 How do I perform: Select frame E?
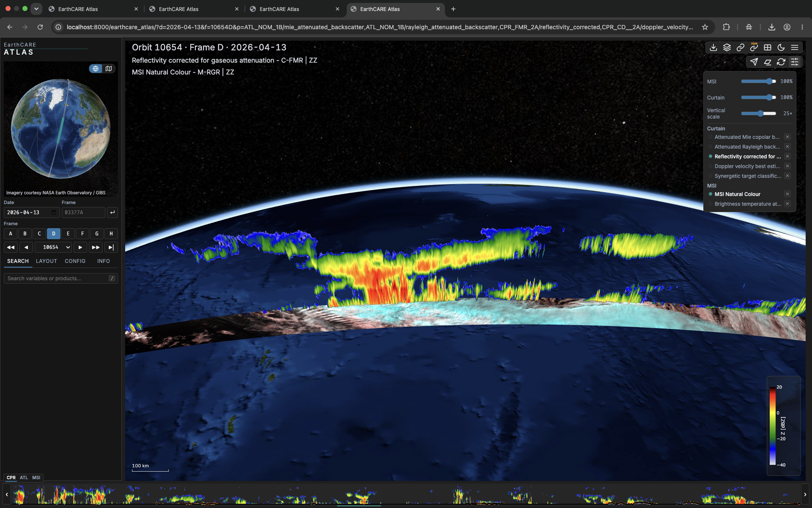[68, 234]
